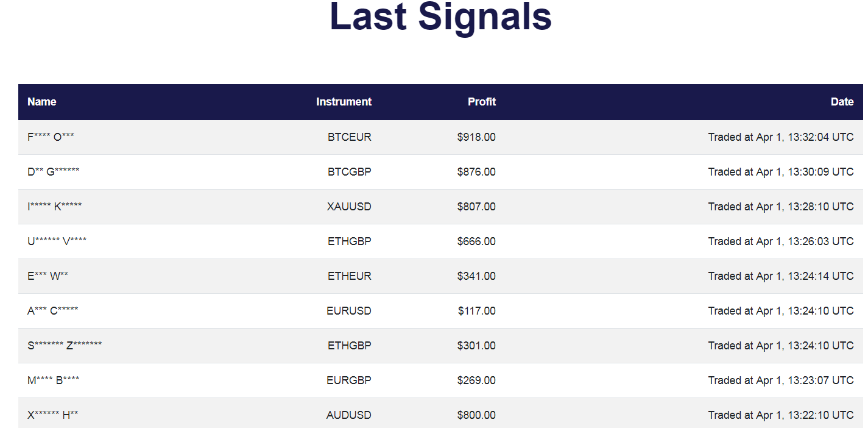Viewport: 868px width, 428px height.
Task: Select the 13:28:10 UTC date cell
Action: [x=781, y=207]
